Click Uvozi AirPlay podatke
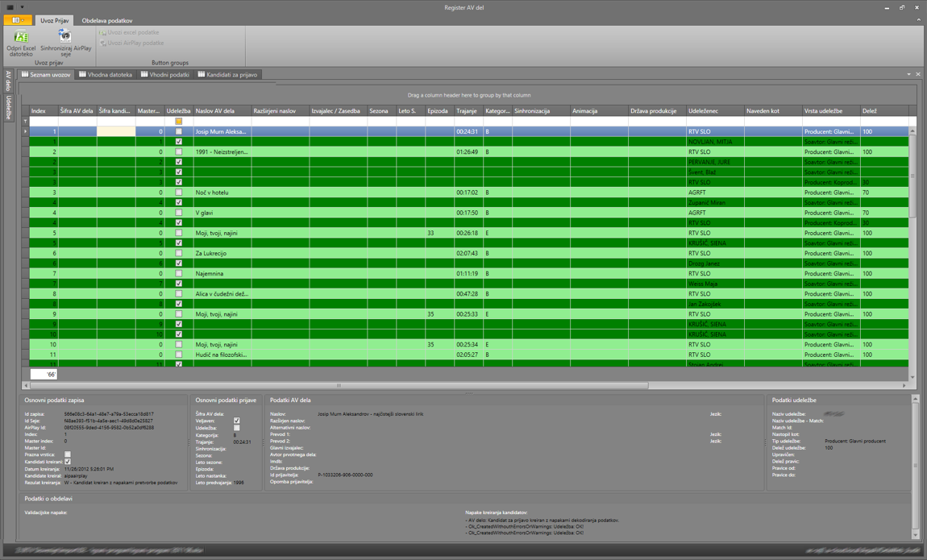The height and width of the screenshot is (560, 927). (131, 44)
